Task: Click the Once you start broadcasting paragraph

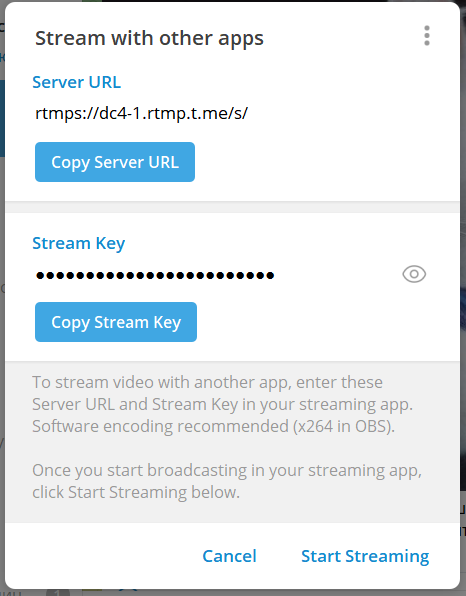Action: (227, 481)
